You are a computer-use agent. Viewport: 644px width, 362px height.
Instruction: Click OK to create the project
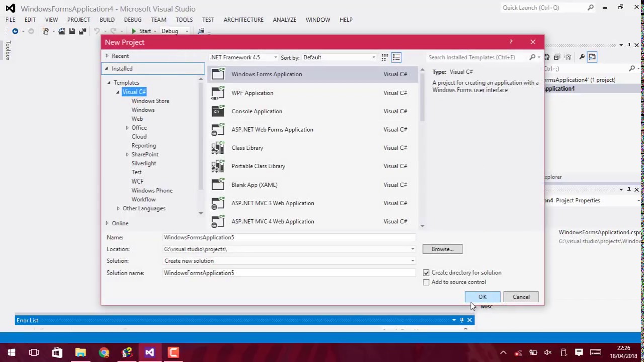pyautogui.click(x=482, y=297)
